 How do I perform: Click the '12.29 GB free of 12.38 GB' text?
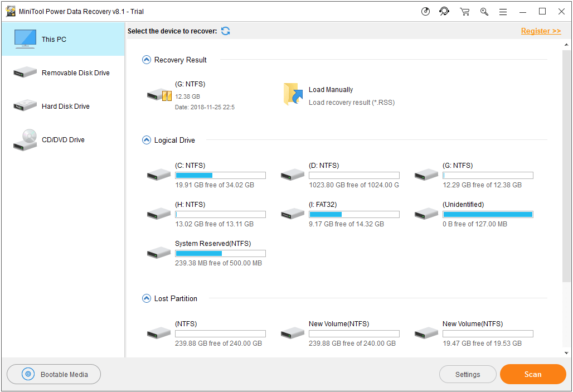[482, 185]
